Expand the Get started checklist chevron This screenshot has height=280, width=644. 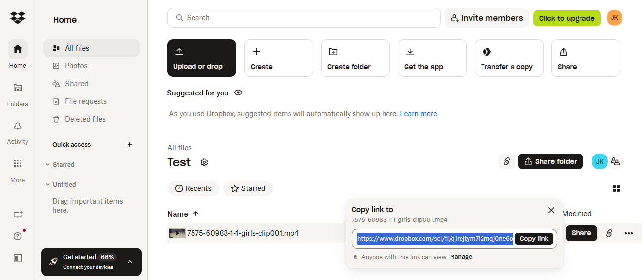(x=130, y=262)
